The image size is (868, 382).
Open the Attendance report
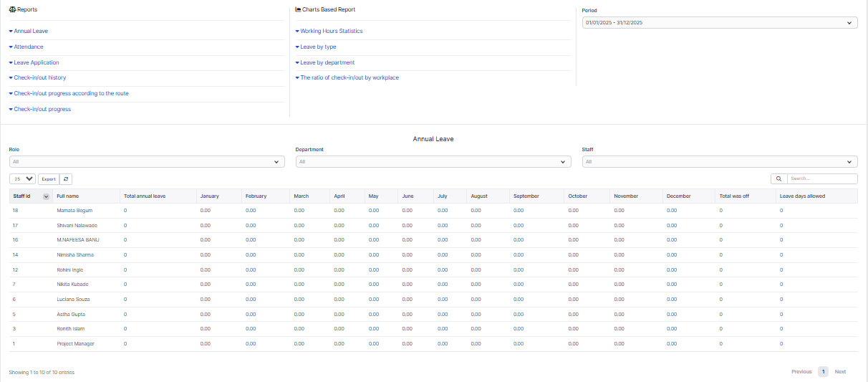click(x=29, y=47)
